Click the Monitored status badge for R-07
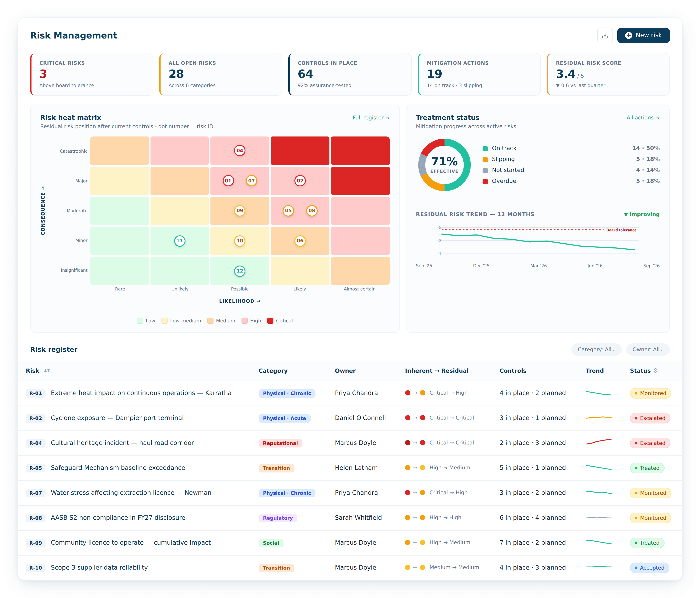 [650, 493]
